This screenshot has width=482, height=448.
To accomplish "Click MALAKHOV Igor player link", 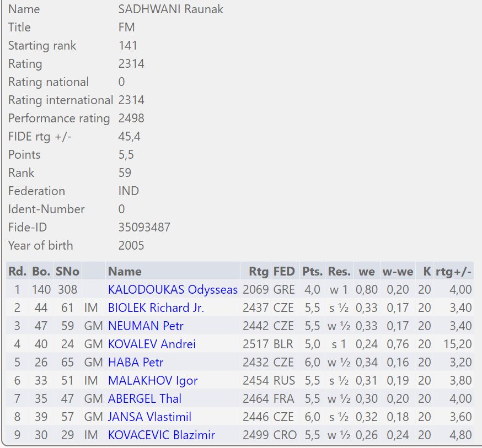I will 153,380.
